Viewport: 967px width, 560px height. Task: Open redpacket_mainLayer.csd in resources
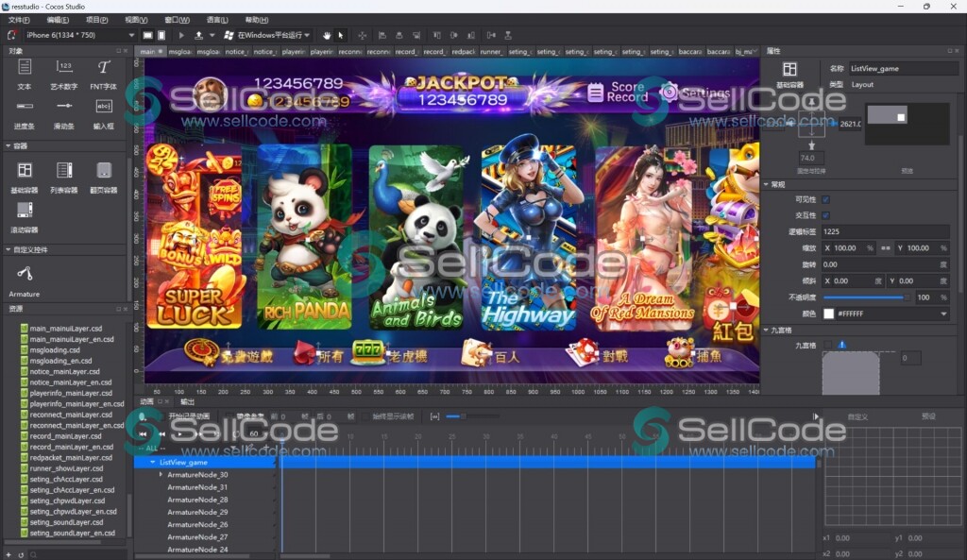(x=71, y=458)
